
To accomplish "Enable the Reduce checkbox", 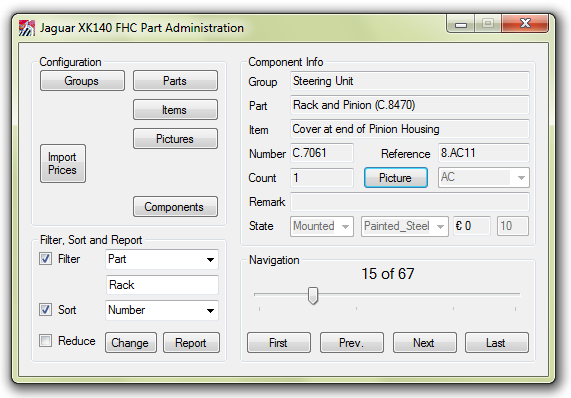I will click(46, 341).
